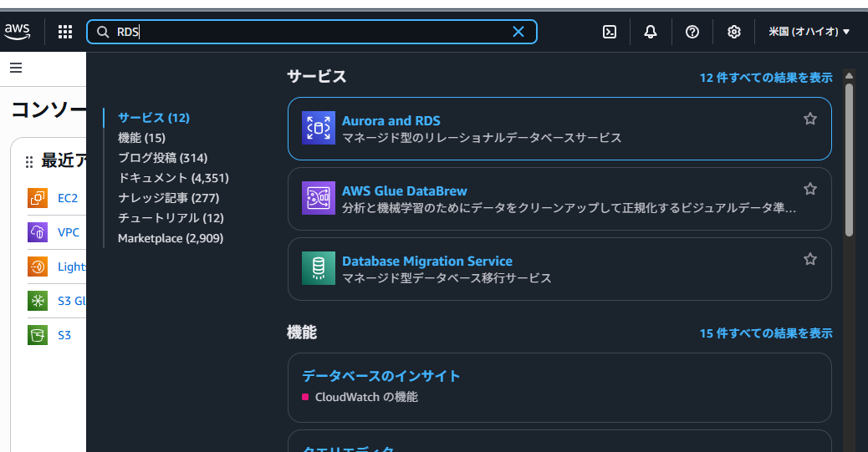Viewport: 868px width, 452px height.
Task: Open the services grid menu icon
Action: point(65,32)
